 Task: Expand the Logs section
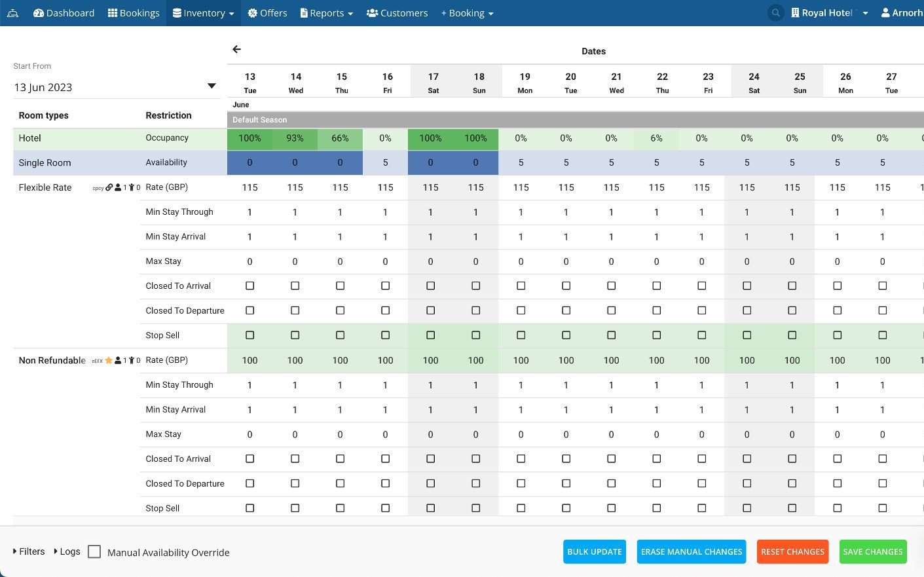pyautogui.click(x=67, y=551)
